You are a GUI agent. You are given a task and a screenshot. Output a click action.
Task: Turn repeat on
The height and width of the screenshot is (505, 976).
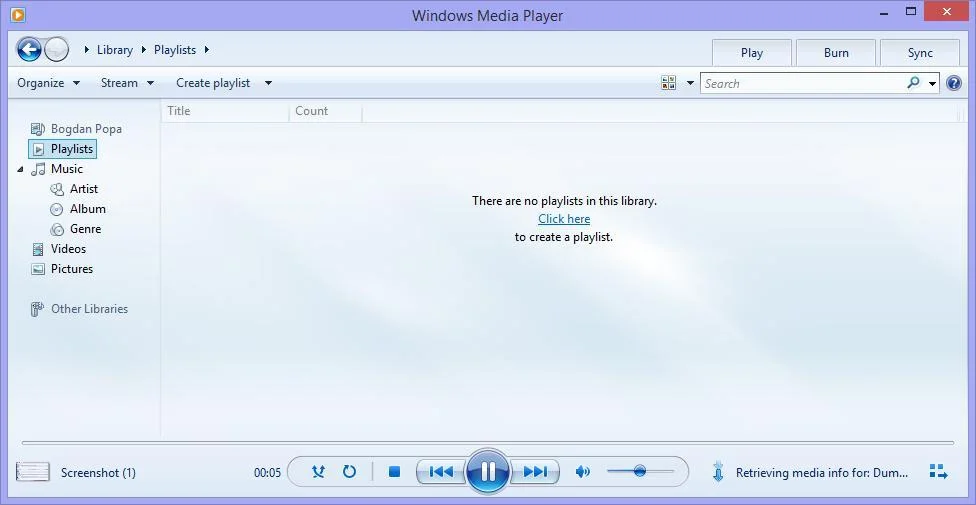[349, 472]
